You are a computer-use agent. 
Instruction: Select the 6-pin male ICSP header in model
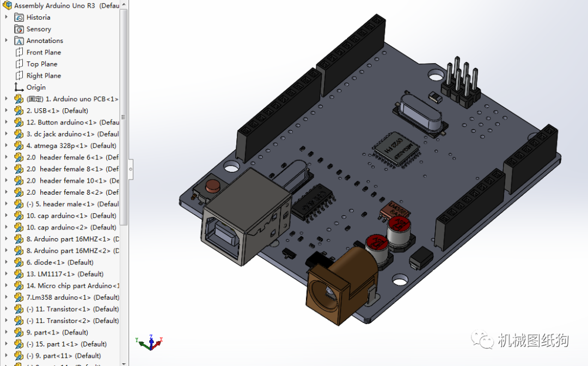click(x=461, y=84)
